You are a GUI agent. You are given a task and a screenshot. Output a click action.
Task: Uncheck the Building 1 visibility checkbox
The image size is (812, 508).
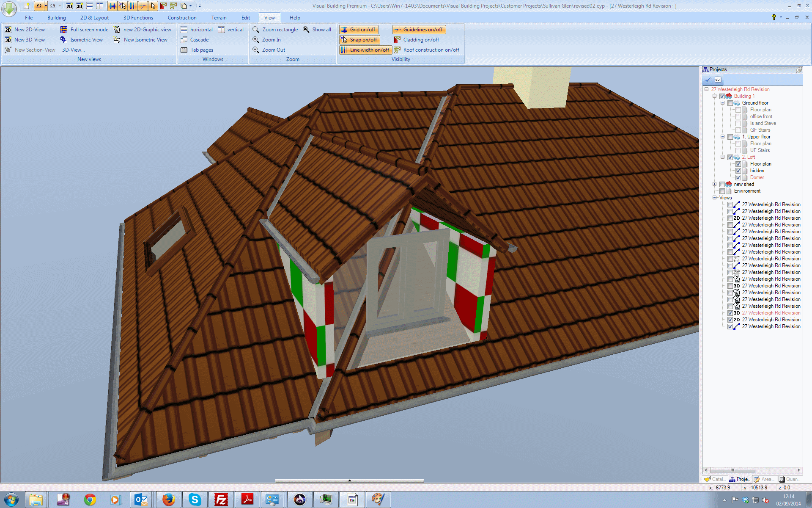pyautogui.click(x=722, y=96)
